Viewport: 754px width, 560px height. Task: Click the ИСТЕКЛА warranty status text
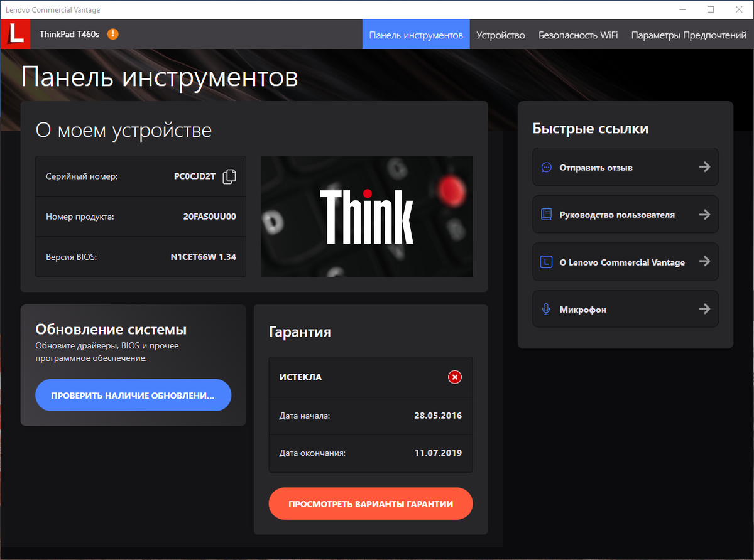point(300,377)
